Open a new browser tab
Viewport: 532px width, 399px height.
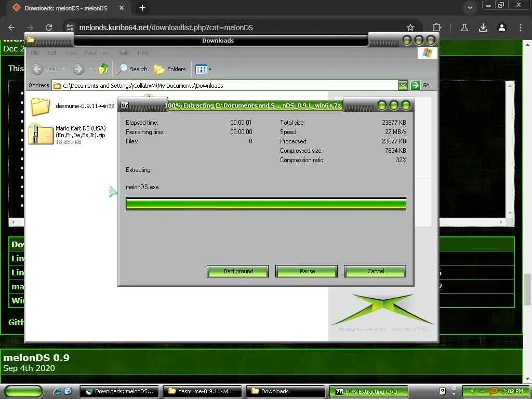point(142,8)
